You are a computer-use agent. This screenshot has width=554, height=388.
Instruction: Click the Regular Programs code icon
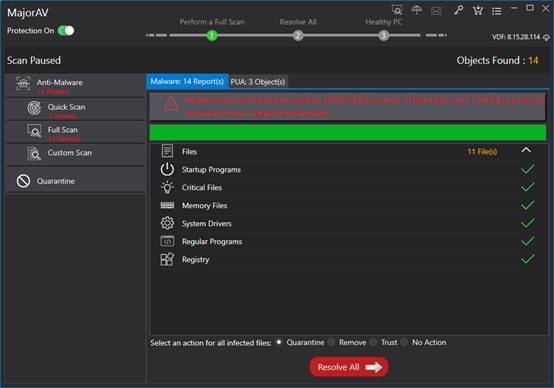tap(167, 241)
